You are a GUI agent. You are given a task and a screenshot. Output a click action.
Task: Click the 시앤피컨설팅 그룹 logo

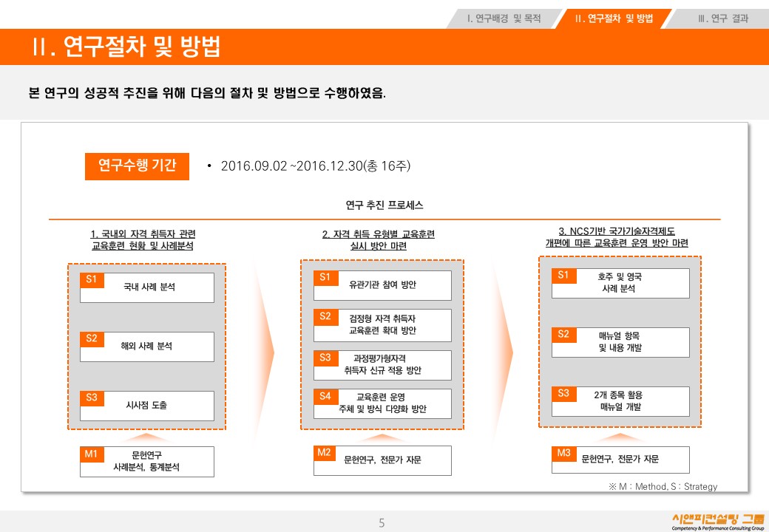tap(718, 522)
